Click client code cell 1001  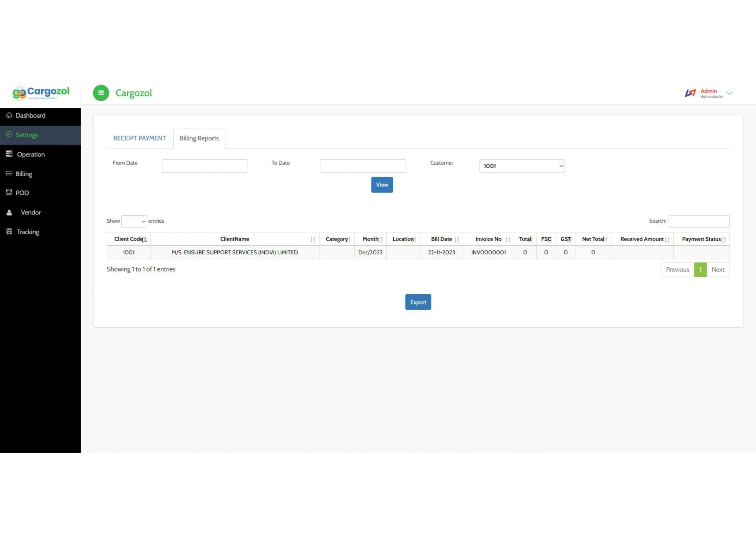(128, 252)
